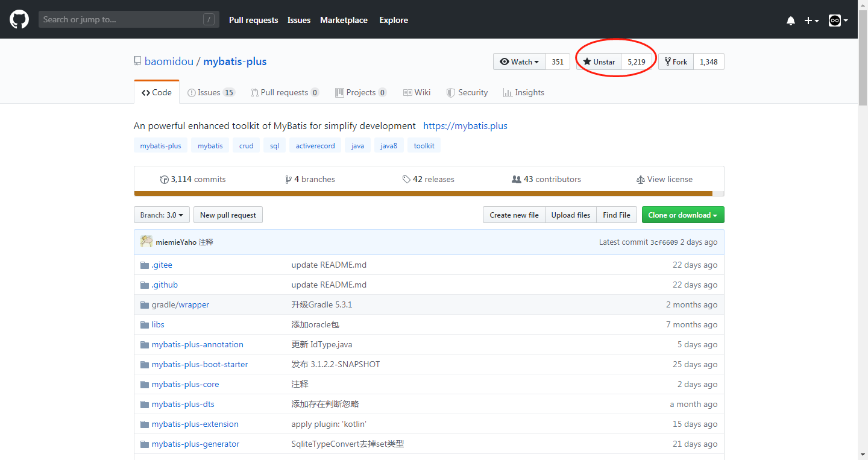Click the commits history icon
Viewport: 868px width, 460px height.
pyautogui.click(x=164, y=180)
